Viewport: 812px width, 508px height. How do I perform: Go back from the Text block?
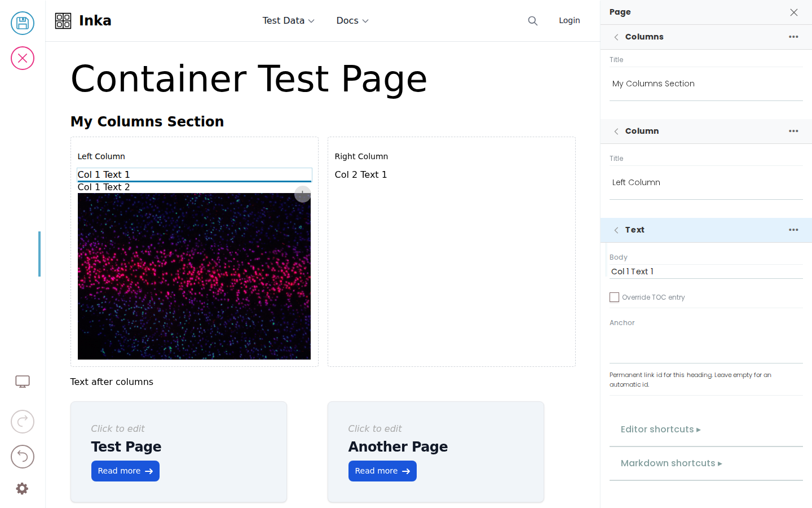tap(616, 230)
